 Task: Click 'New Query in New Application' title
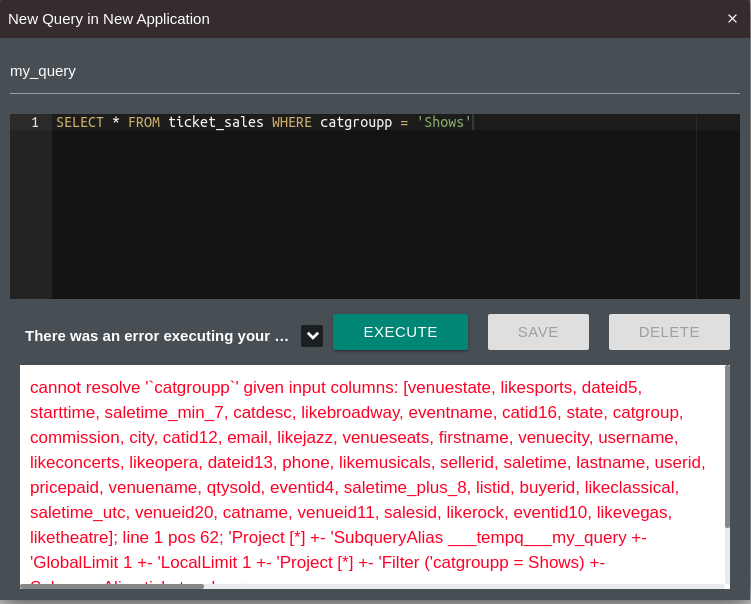[x=109, y=19]
